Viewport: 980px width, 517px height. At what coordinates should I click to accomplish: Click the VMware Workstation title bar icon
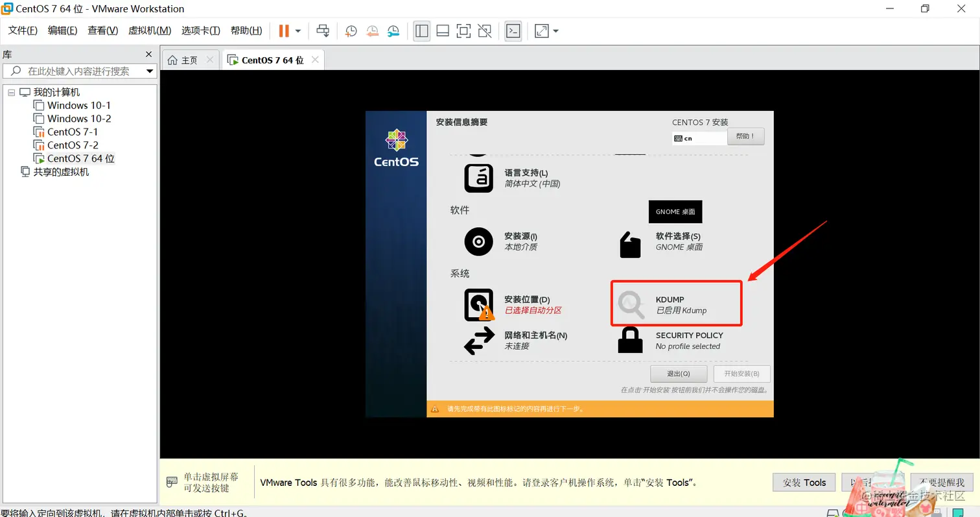coord(8,8)
